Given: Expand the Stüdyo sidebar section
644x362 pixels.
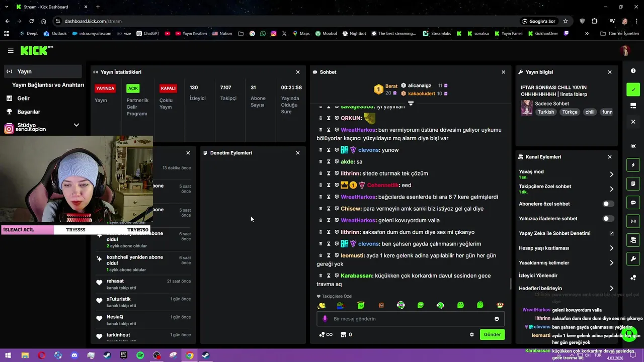Looking at the screenshot, I should (x=76, y=125).
